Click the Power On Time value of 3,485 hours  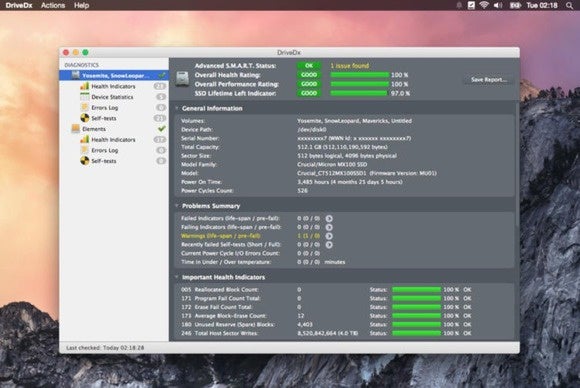click(x=350, y=182)
